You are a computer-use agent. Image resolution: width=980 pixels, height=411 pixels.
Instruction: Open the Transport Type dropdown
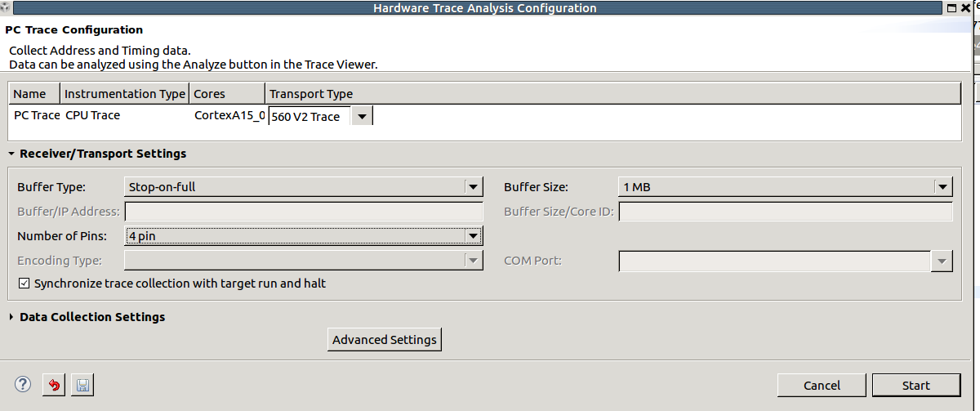[361, 116]
